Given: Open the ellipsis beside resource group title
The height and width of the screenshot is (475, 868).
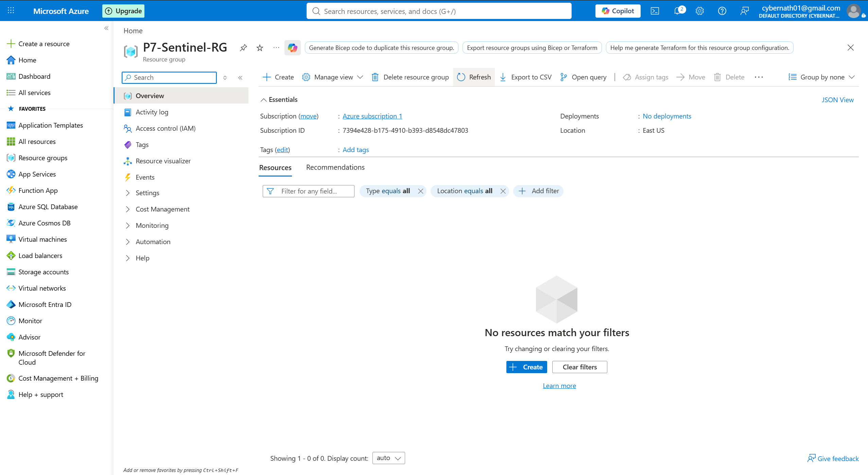Looking at the screenshot, I should pyautogui.click(x=276, y=48).
